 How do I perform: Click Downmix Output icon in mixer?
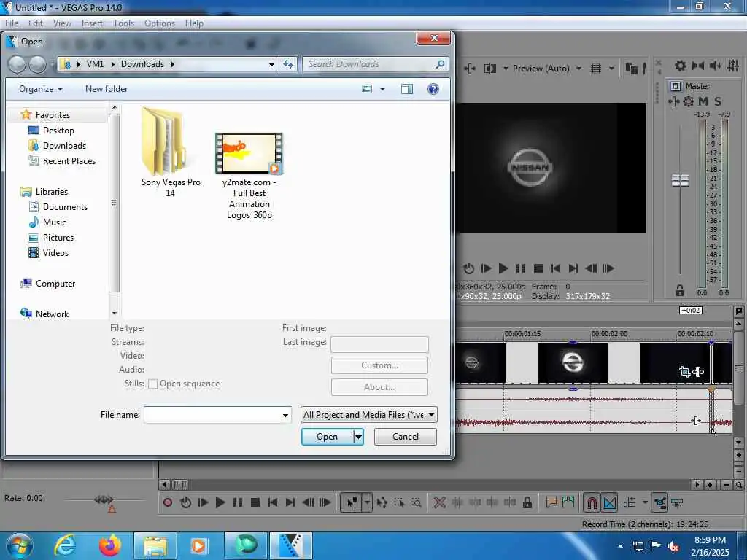point(698,66)
